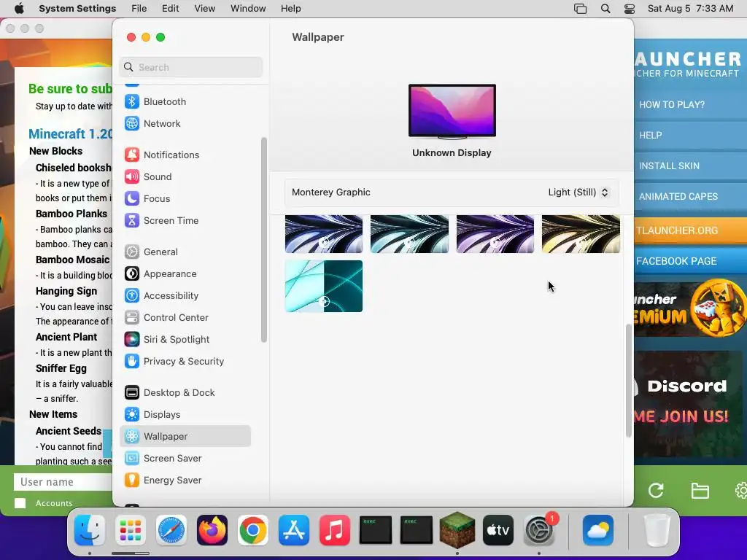Toggle Accounts checkbox in TLauncher

20,503
